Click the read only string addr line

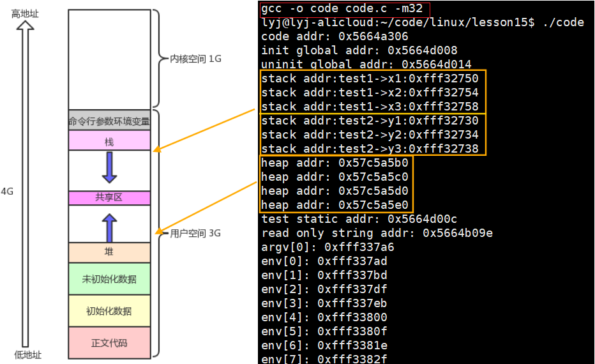point(377,233)
